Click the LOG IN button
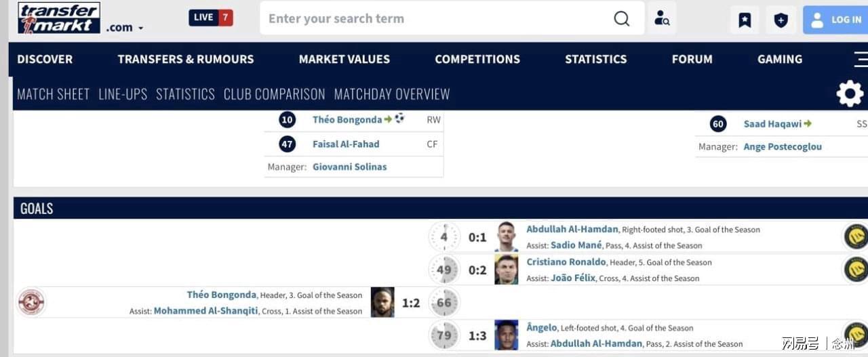 836,20
